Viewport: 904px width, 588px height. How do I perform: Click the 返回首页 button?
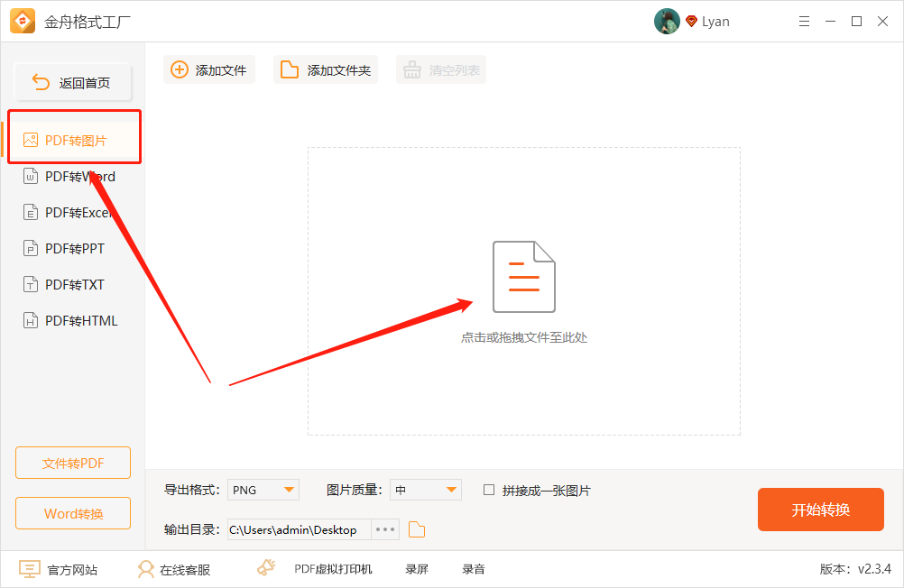73,83
